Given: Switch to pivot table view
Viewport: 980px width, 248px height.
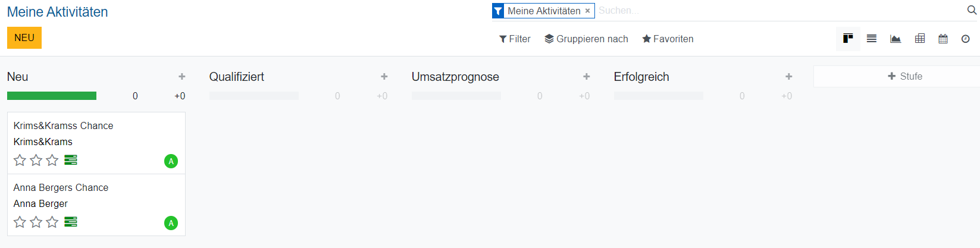Looking at the screenshot, I should (x=920, y=39).
